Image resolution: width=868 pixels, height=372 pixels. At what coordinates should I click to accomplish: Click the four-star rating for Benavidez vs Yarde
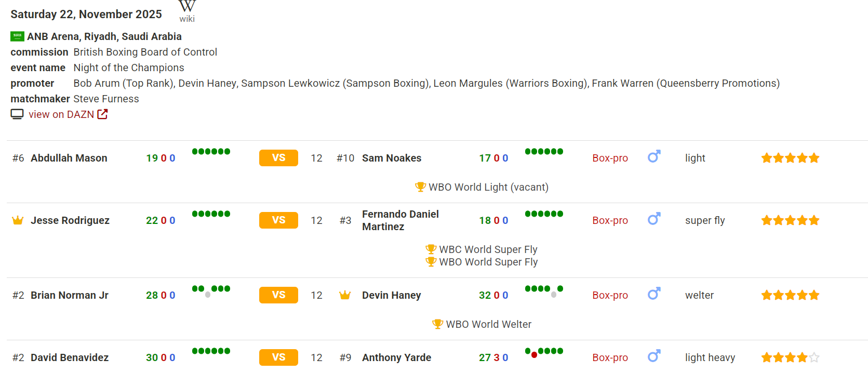(790, 357)
